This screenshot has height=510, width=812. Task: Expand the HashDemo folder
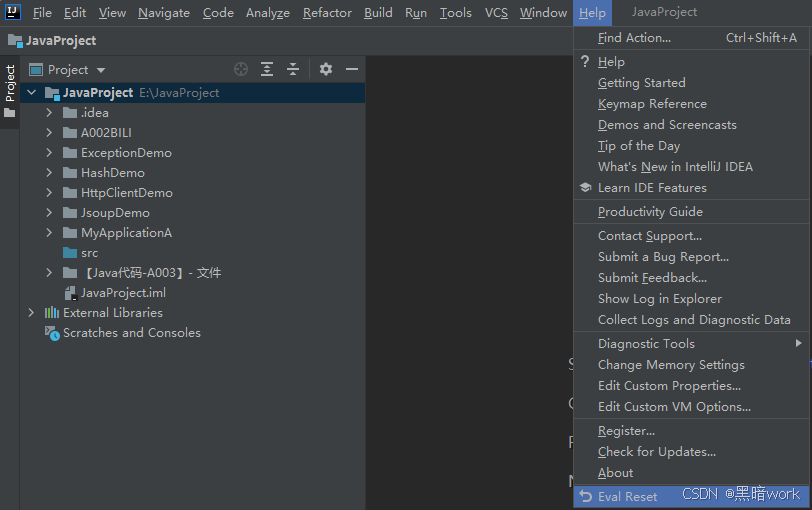[49, 172]
